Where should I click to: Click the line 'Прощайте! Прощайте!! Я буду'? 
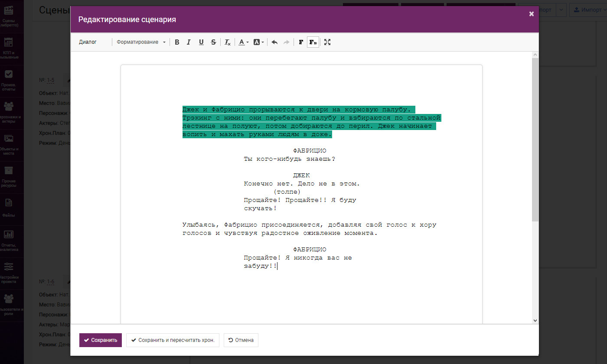[x=300, y=200]
